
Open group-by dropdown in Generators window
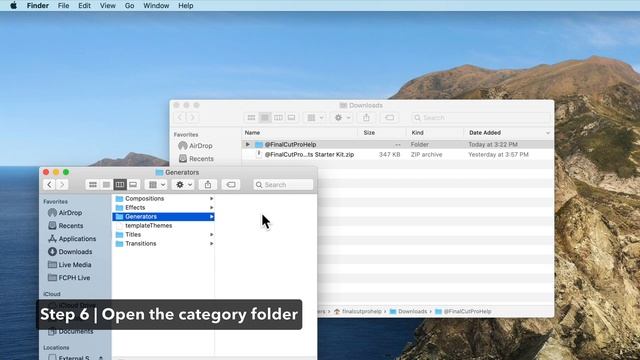tap(156, 184)
